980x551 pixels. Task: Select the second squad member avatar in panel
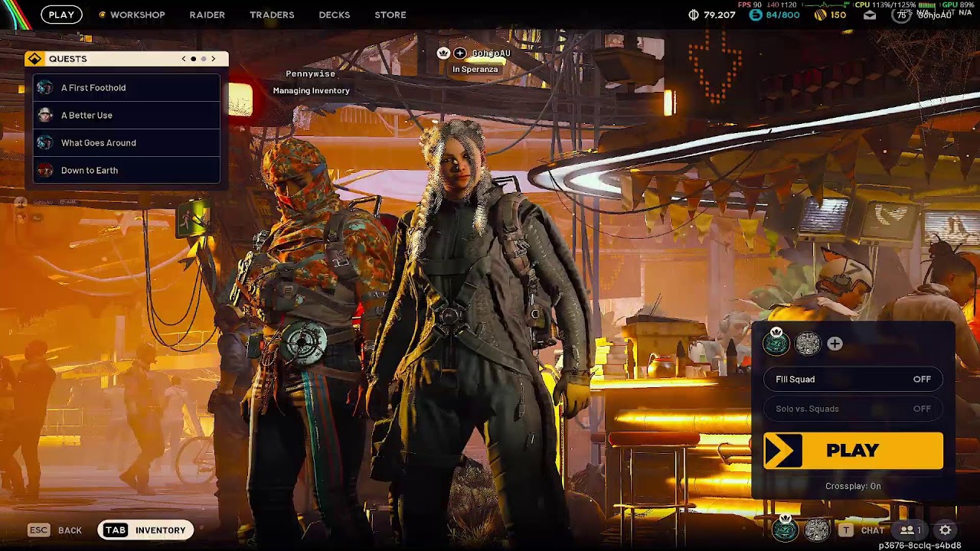tap(808, 344)
